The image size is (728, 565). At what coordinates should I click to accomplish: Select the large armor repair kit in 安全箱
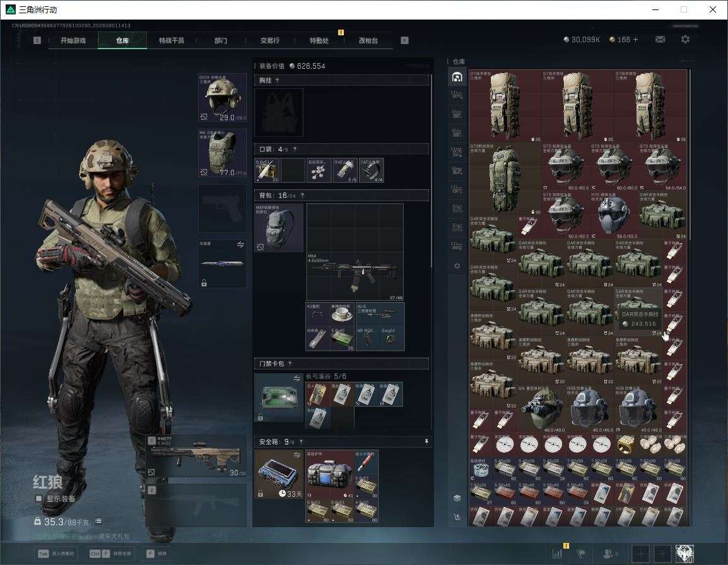330,474
